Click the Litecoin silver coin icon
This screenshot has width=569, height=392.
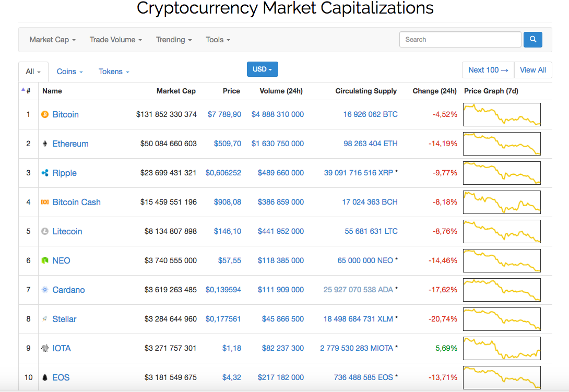tap(45, 231)
